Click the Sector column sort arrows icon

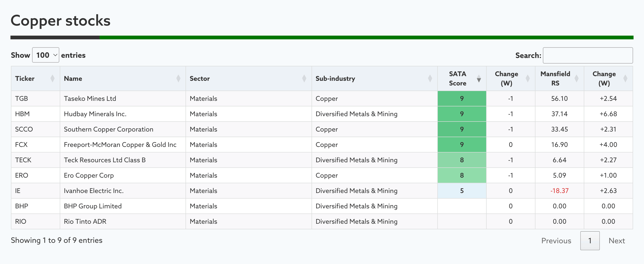pyautogui.click(x=304, y=79)
